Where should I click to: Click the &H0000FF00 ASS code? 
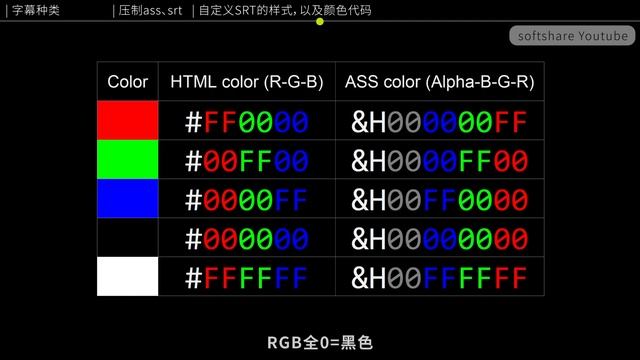[x=440, y=161]
